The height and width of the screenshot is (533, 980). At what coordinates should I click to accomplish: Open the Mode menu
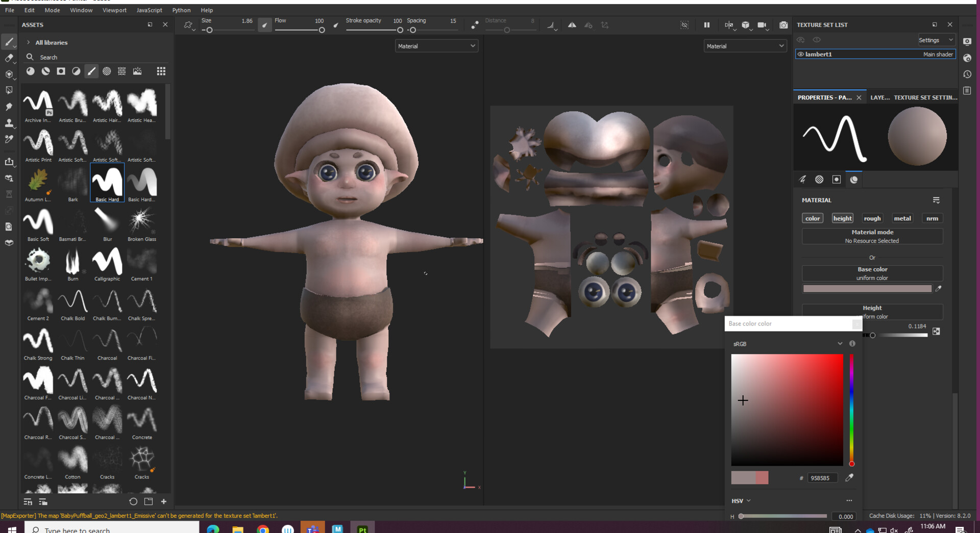pyautogui.click(x=52, y=10)
